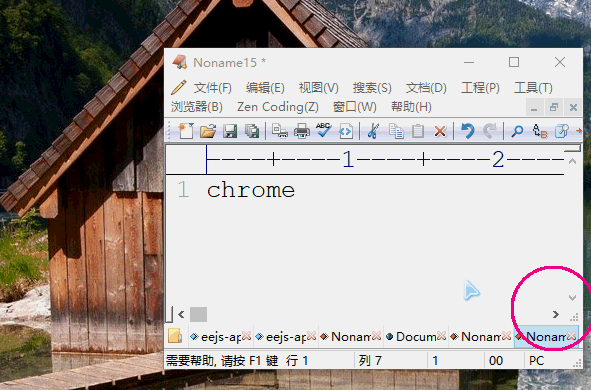591x390 pixels.
Task: Click the line number 1 in the gutter
Action: (183, 190)
